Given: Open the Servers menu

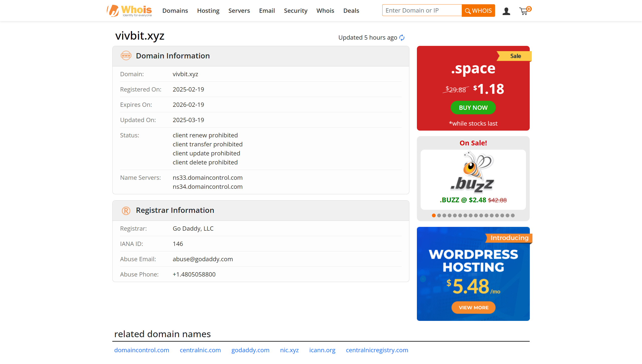Looking at the screenshot, I should tap(239, 11).
